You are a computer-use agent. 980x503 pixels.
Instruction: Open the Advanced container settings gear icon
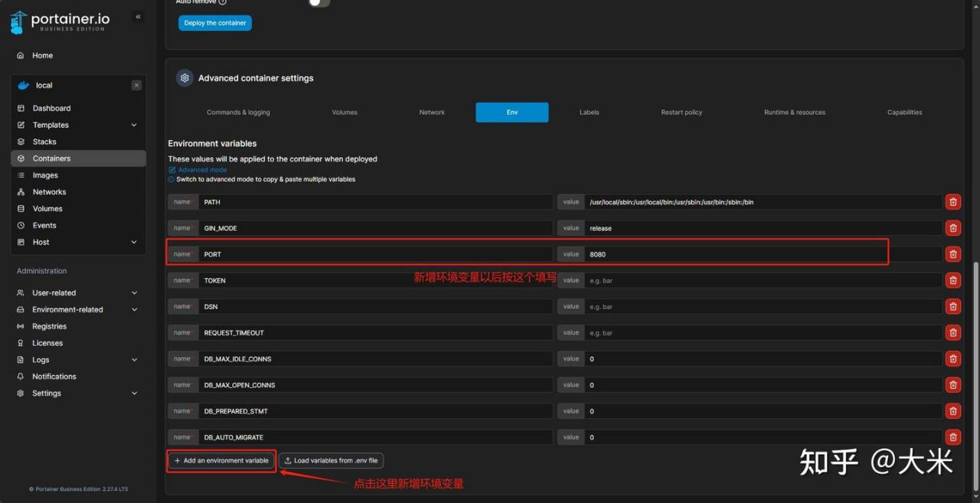point(184,78)
